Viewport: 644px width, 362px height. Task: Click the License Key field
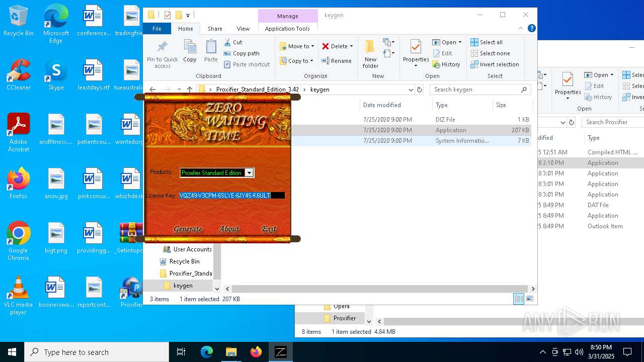(x=232, y=195)
